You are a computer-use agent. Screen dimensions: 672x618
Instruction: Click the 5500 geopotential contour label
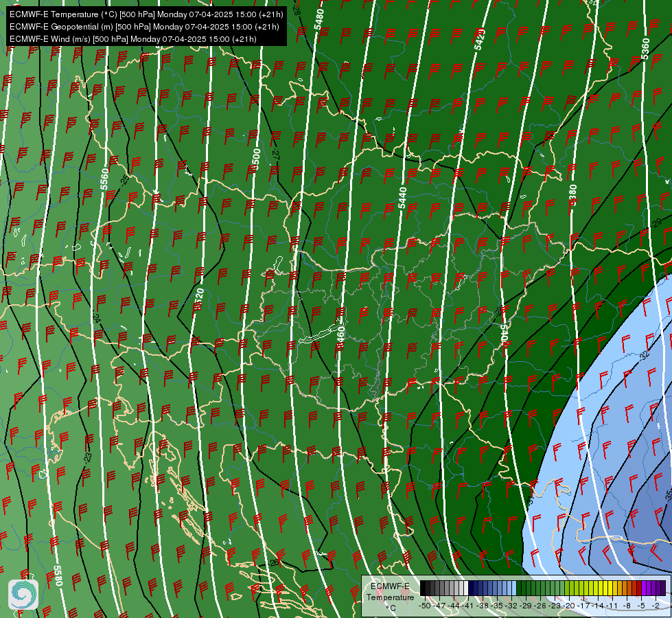click(x=256, y=159)
